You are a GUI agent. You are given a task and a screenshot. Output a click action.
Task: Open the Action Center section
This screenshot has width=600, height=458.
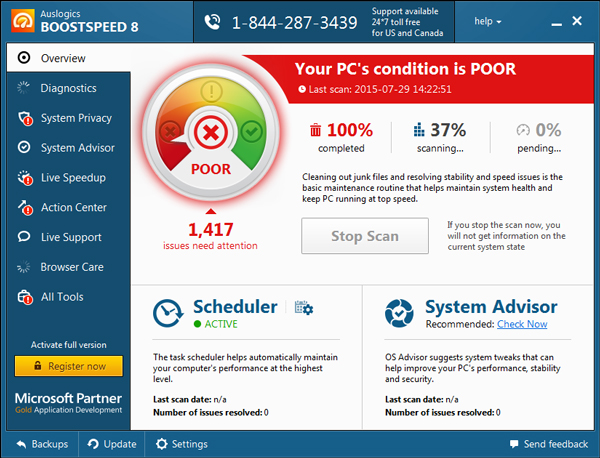68,207
